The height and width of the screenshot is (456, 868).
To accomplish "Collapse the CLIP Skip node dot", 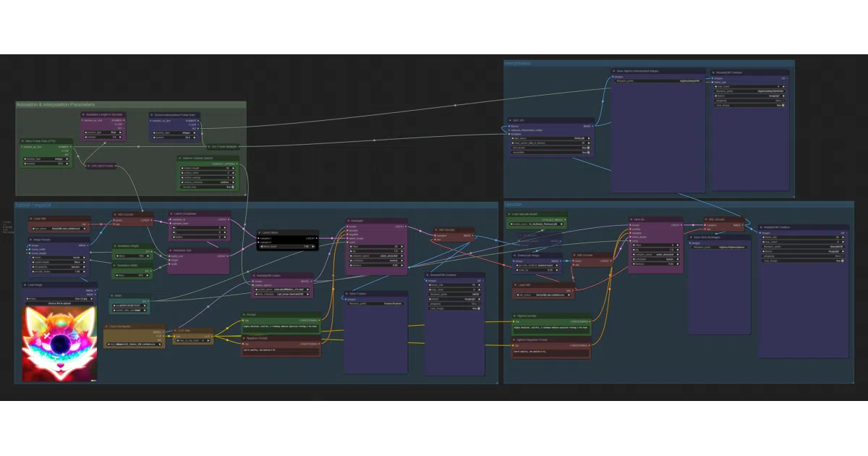I will (175, 330).
